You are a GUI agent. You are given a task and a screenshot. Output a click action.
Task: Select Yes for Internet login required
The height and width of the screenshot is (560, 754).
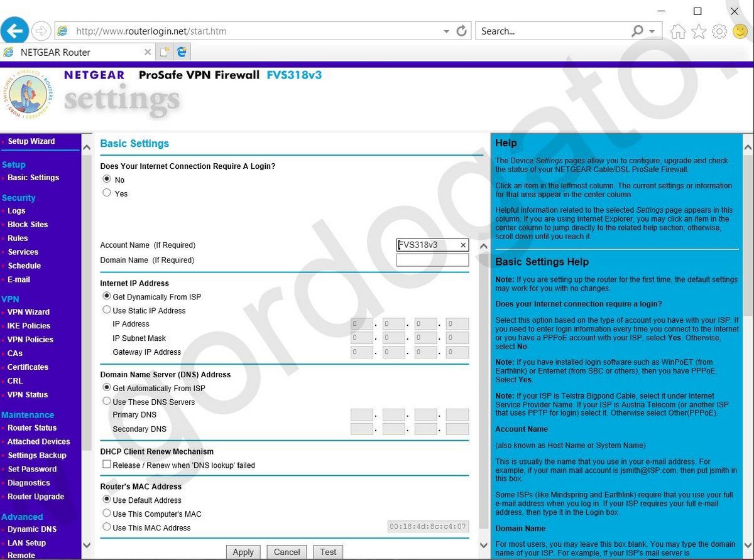coord(107,193)
